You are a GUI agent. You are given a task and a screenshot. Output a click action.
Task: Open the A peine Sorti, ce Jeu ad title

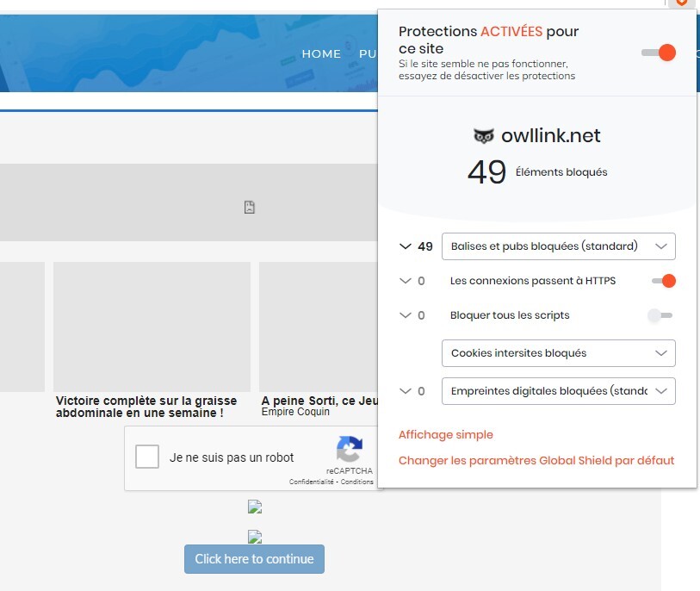[x=319, y=401]
